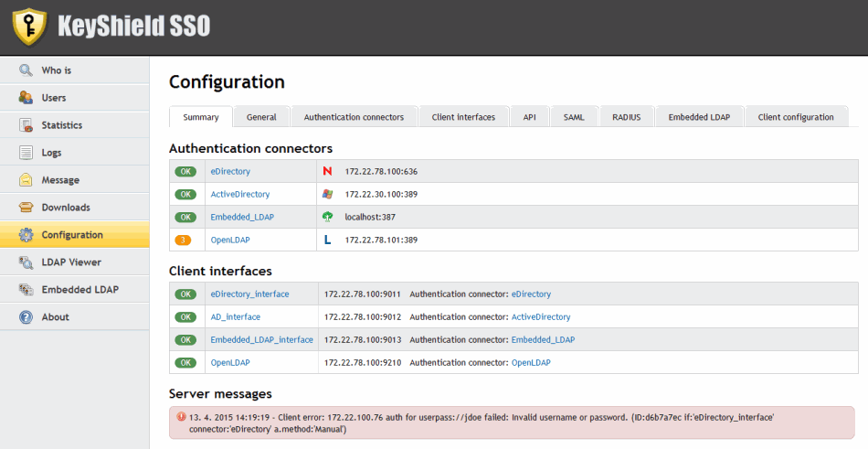
Task: Click the OK badge for eDirectory_interface
Action: (x=185, y=294)
